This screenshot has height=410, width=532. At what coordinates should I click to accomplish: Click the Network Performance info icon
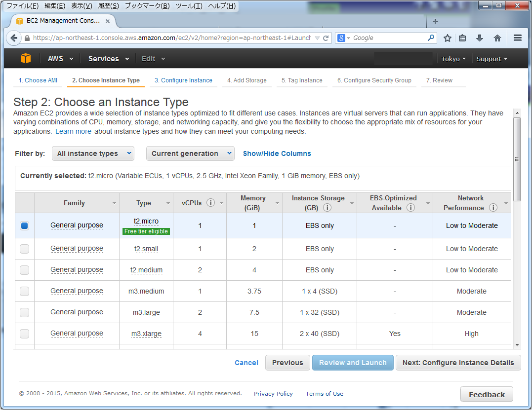pyautogui.click(x=493, y=207)
